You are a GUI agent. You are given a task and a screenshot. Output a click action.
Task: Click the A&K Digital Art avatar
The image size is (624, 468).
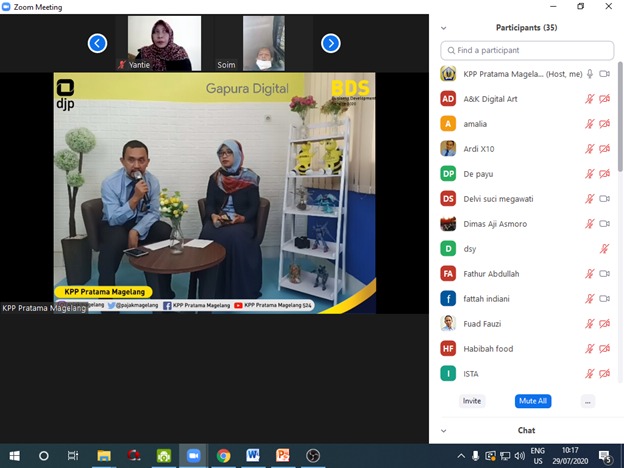[449, 99]
